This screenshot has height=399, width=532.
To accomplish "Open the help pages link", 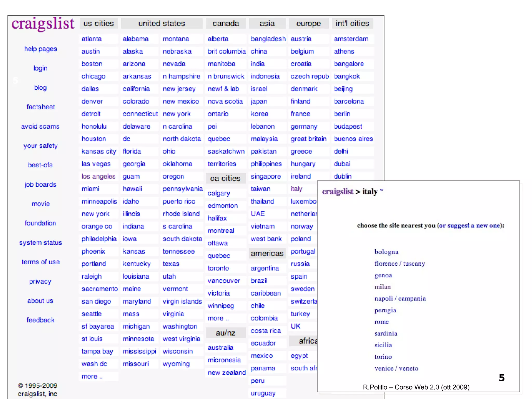I will [41, 49].
